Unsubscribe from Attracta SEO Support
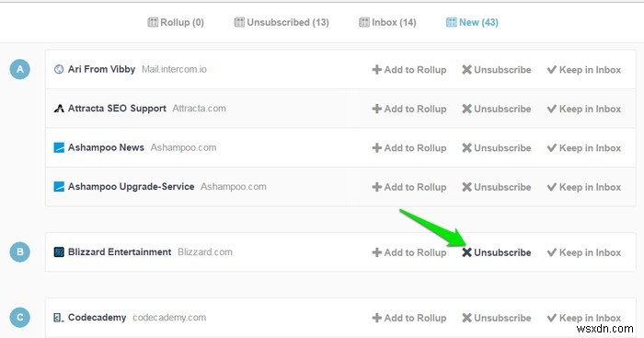This screenshot has width=644, height=338. (x=496, y=109)
